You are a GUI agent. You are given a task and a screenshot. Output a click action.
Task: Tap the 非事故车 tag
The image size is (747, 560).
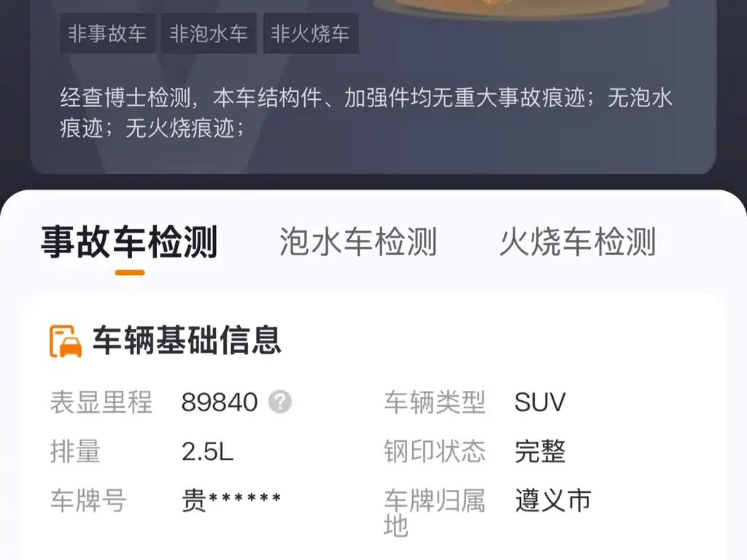[x=107, y=34]
